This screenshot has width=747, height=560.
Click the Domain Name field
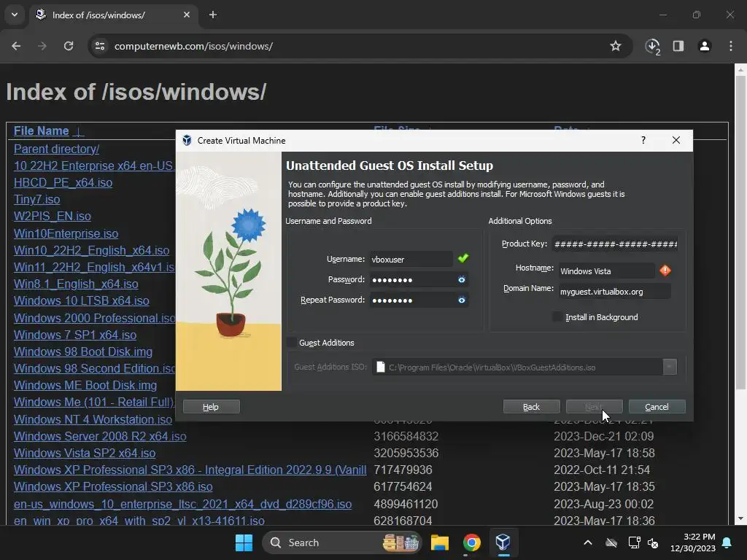click(614, 292)
